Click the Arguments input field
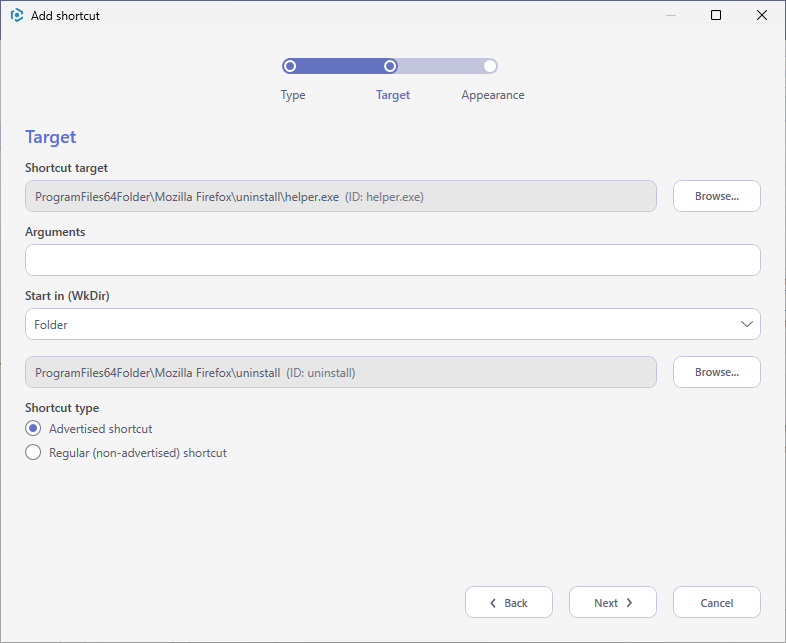Viewport: 786px width, 643px height. point(392,260)
